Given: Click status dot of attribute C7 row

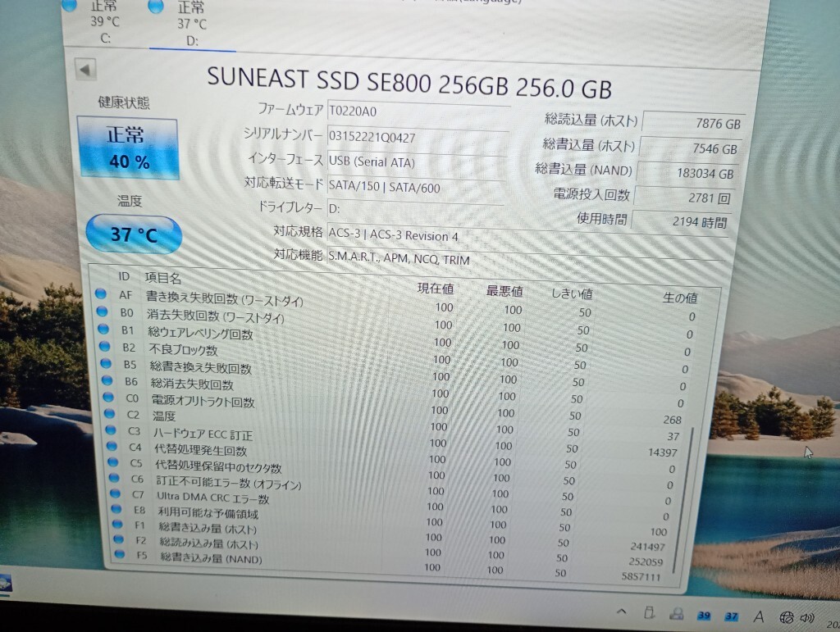Looking at the screenshot, I should click(115, 493).
